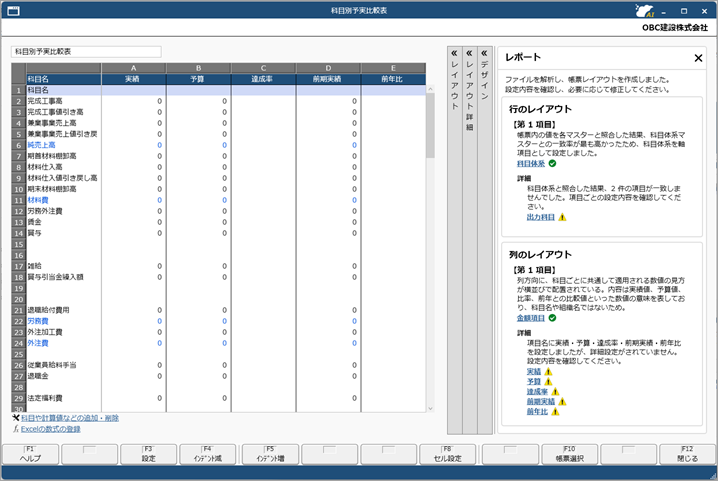Image resolution: width=718 pixels, height=481 pixels.
Task: Select the 雑給 row name cell
Action: [x=64, y=266]
